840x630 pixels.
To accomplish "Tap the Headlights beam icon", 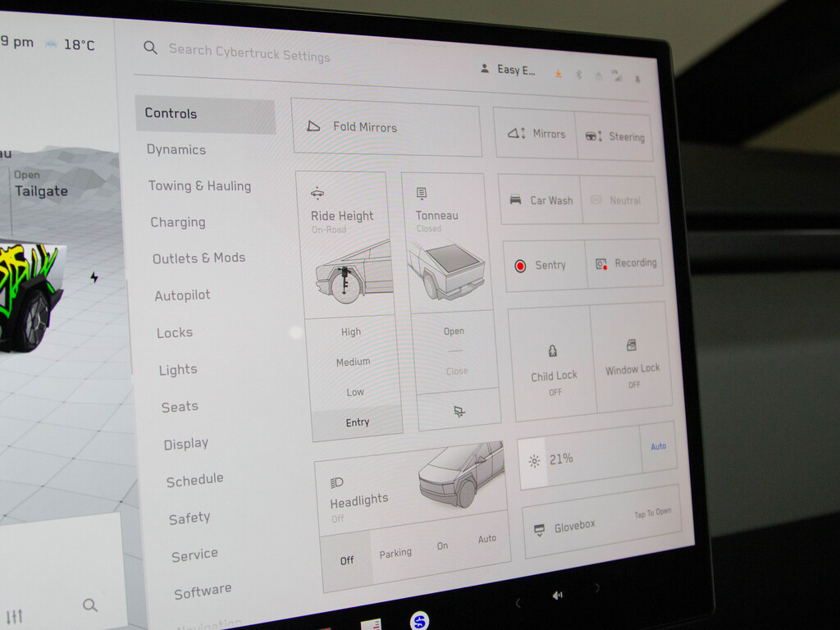I will tap(336, 482).
